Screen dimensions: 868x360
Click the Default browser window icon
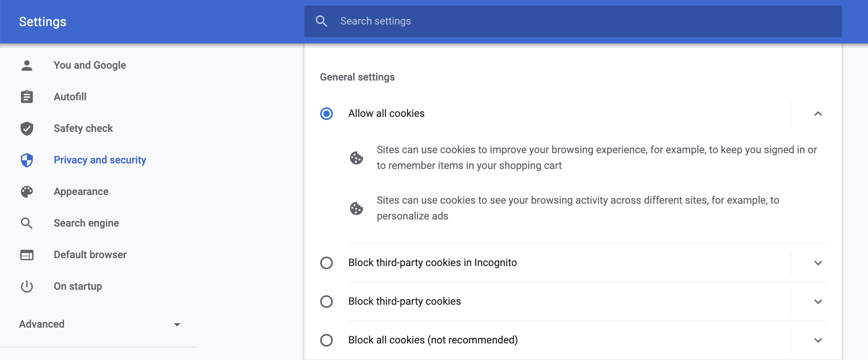coord(27,255)
